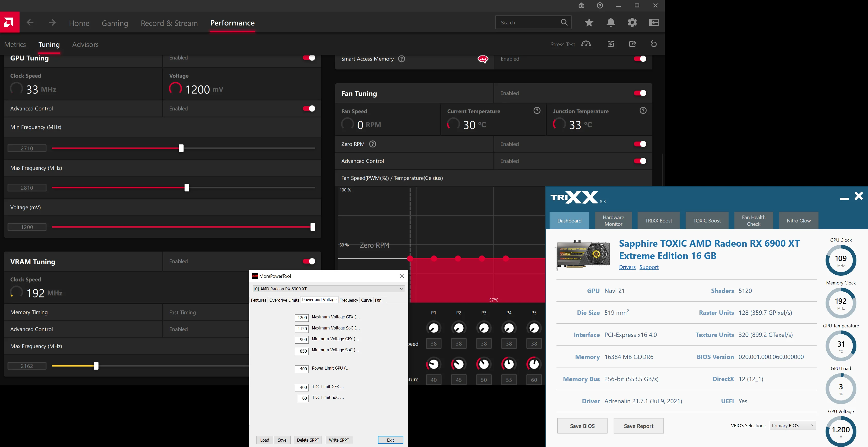868x447 pixels.
Task: Click the export tuning profile icon
Action: [x=632, y=44]
